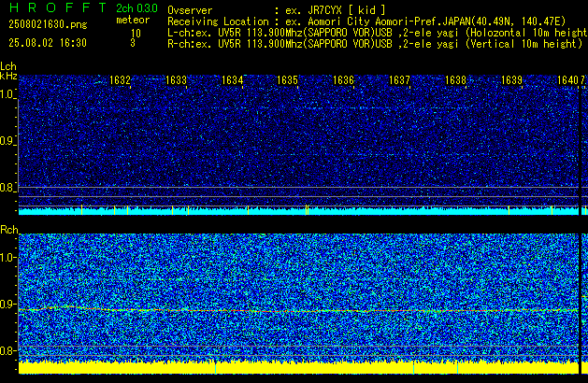
Task: Click the meteor count value '10'
Action: (x=136, y=34)
